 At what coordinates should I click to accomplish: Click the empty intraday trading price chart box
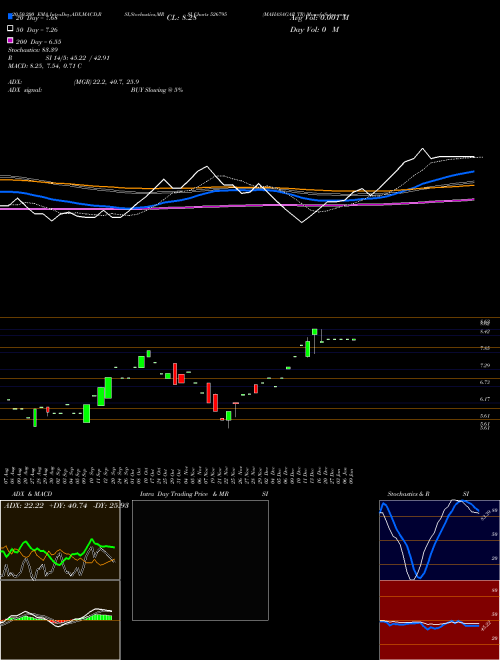click(200, 560)
